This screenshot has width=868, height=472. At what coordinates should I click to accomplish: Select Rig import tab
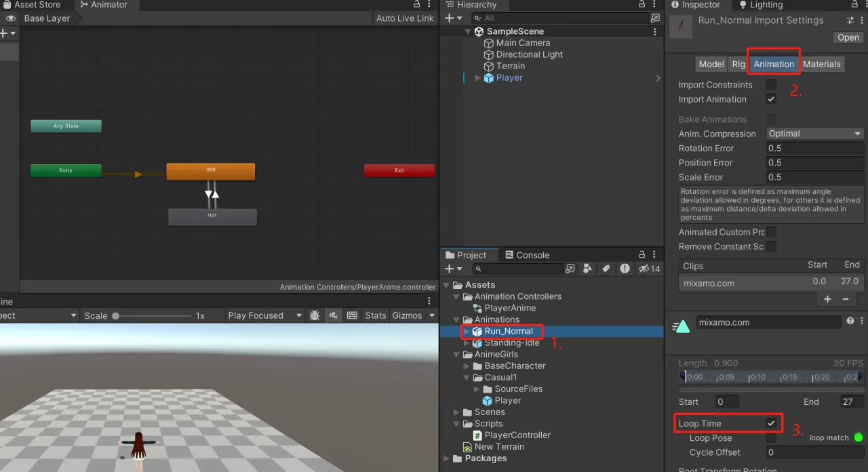tap(738, 64)
